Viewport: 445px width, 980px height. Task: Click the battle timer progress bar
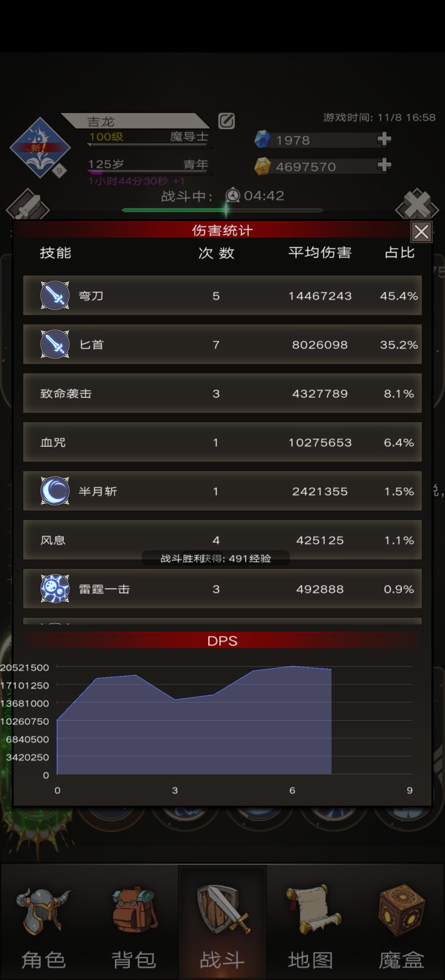coord(222,210)
